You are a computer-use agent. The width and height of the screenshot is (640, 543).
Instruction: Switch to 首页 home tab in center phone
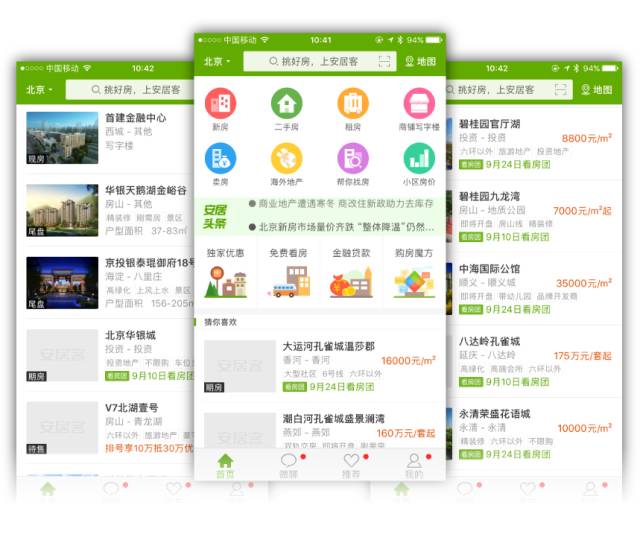[225, 466]
